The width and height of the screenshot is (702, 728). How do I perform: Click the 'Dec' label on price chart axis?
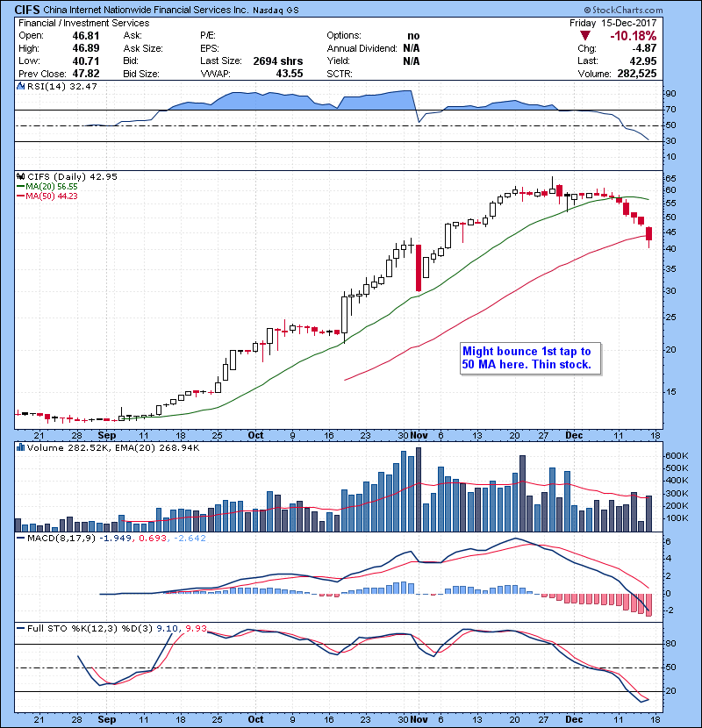coord(574,436)
